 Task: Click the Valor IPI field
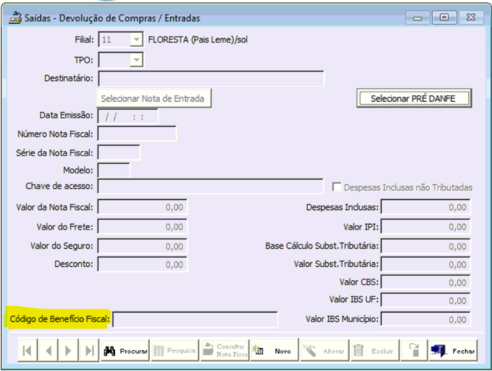click(426, 227)
